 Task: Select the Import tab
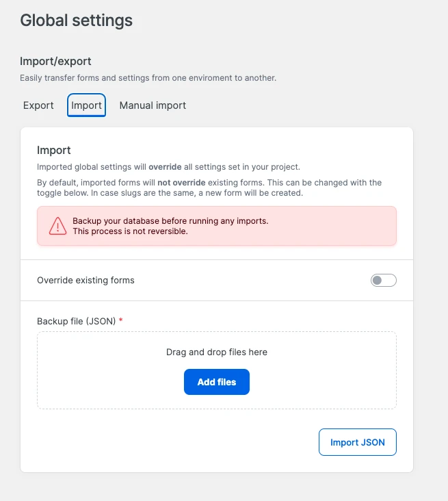click(86, 105)
